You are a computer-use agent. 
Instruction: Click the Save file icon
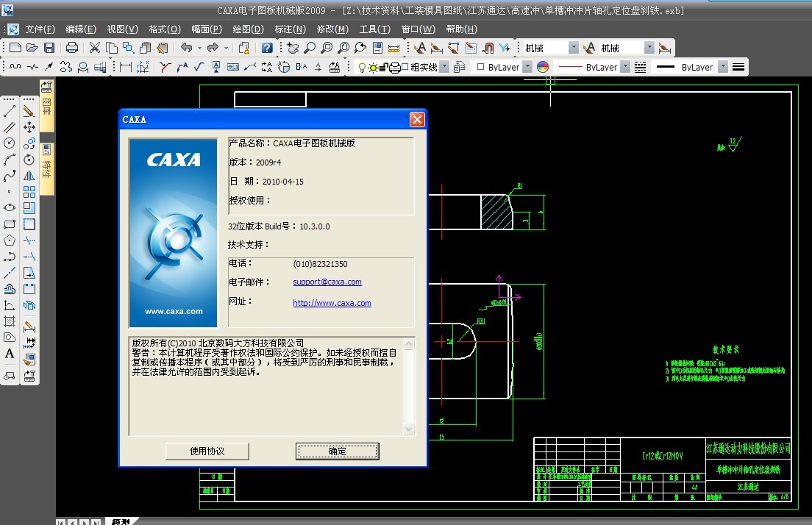(49, 48)
